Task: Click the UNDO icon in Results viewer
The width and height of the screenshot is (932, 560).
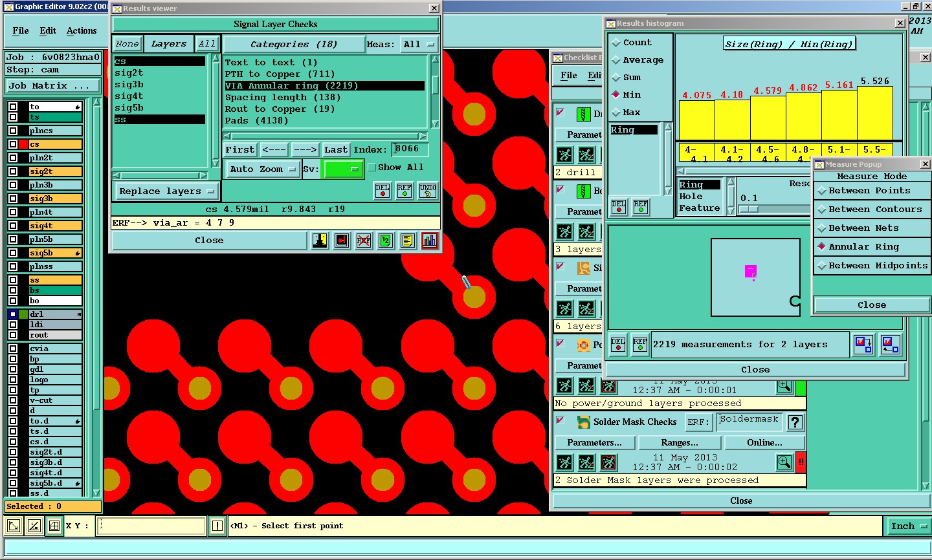Action: coord(428,191)
